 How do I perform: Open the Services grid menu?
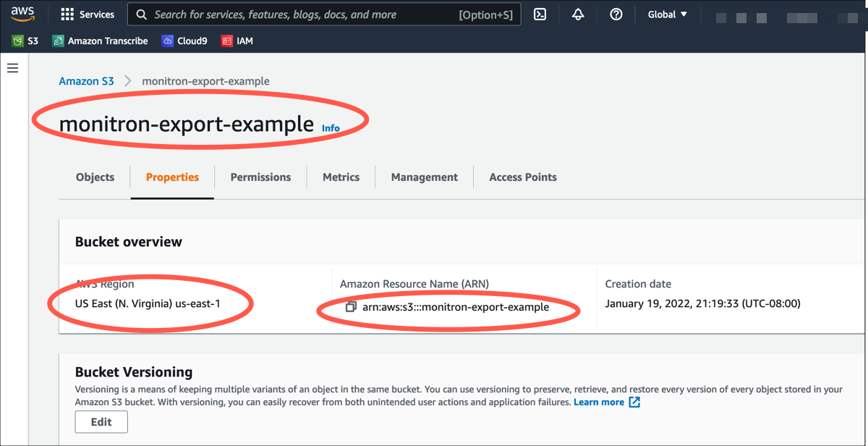(87, 14)
